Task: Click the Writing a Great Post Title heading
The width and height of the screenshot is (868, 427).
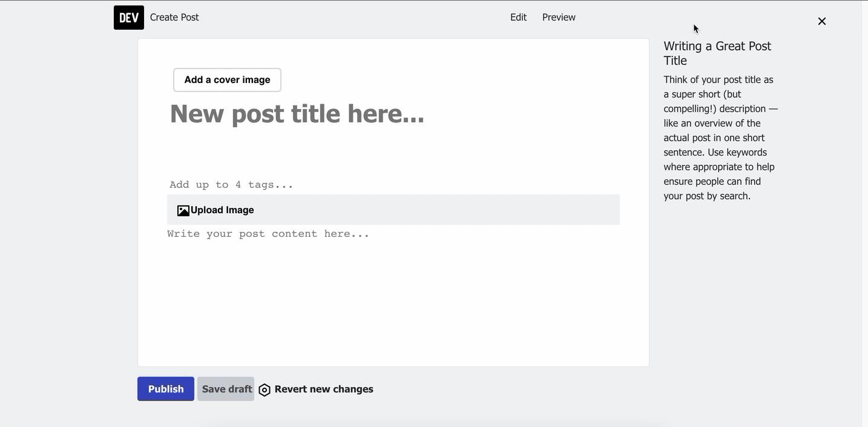Action: pyautogui.click(x=717, y=53)
